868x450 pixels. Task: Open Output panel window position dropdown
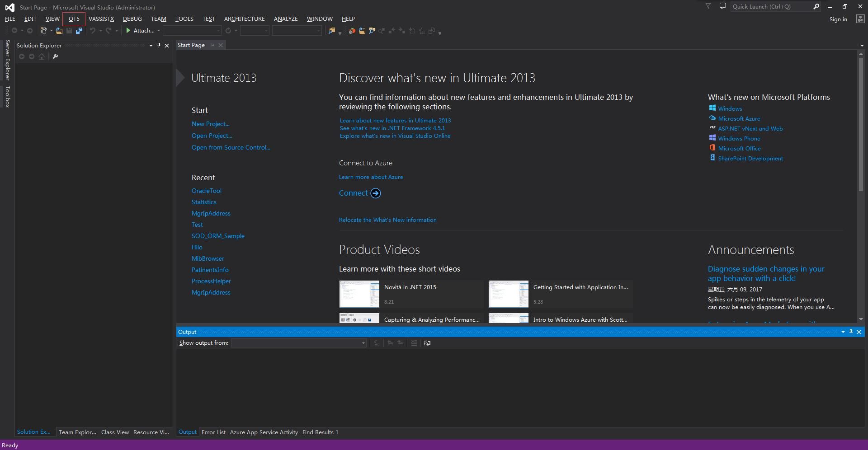tap(843, 332)
